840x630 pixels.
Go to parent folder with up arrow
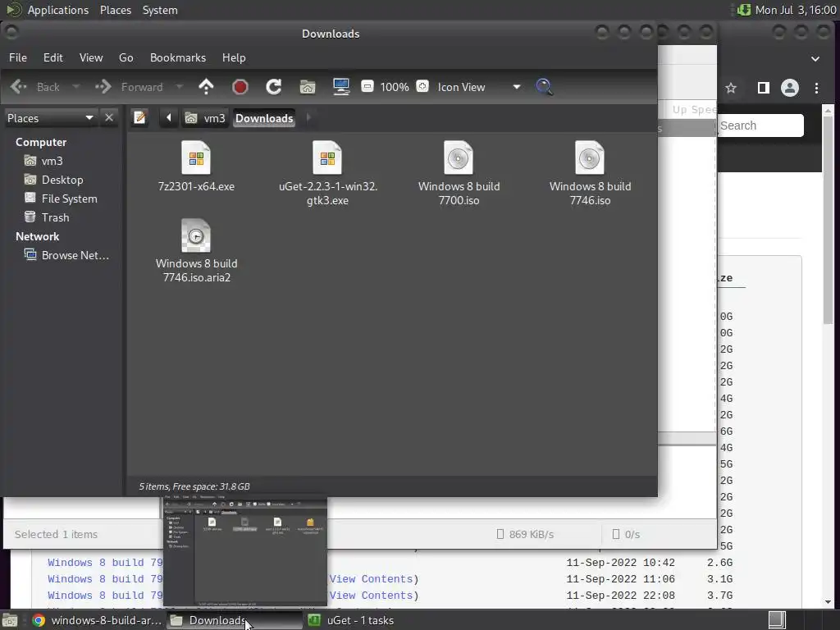(x=206, y=87)
